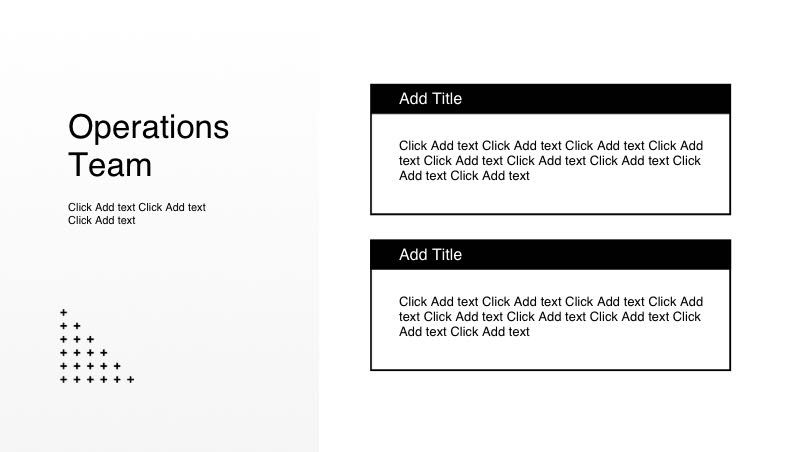This screenshot has height=452, width=804.
Task: Click the "Add Title" text in the upper box
Action: 430,98
